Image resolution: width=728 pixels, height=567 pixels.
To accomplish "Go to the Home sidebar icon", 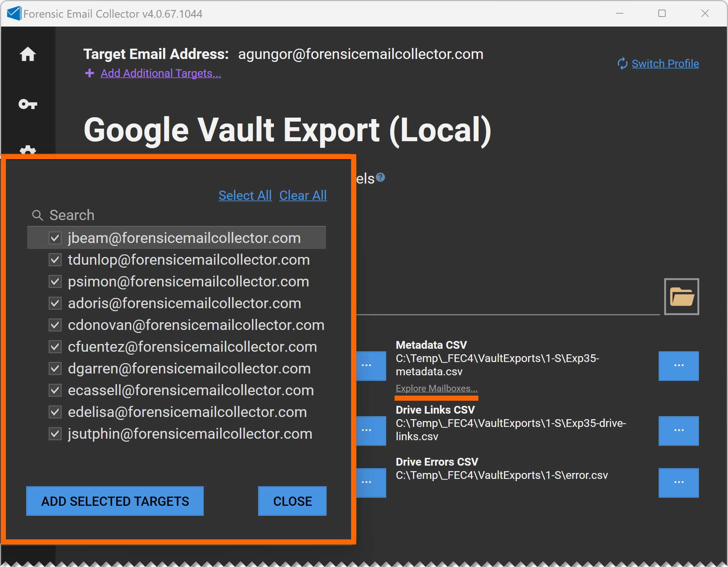I will tap(28, 54).
